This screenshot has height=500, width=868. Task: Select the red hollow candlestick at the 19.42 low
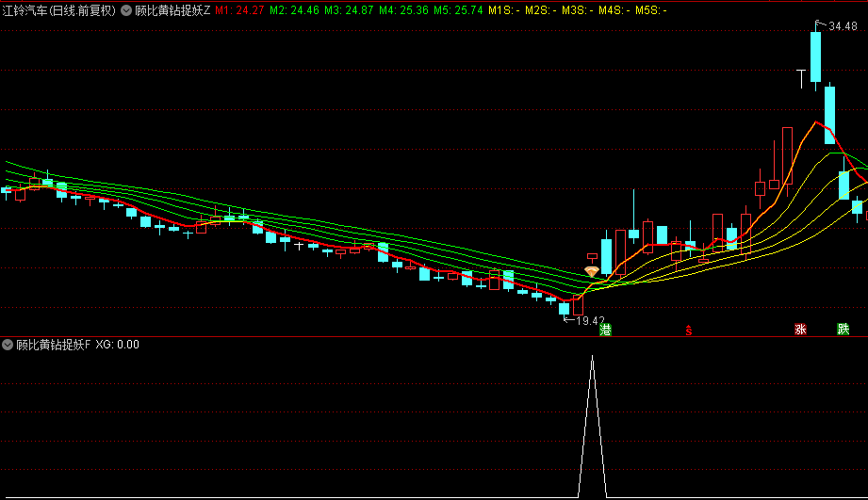click(x=578, y=305)
